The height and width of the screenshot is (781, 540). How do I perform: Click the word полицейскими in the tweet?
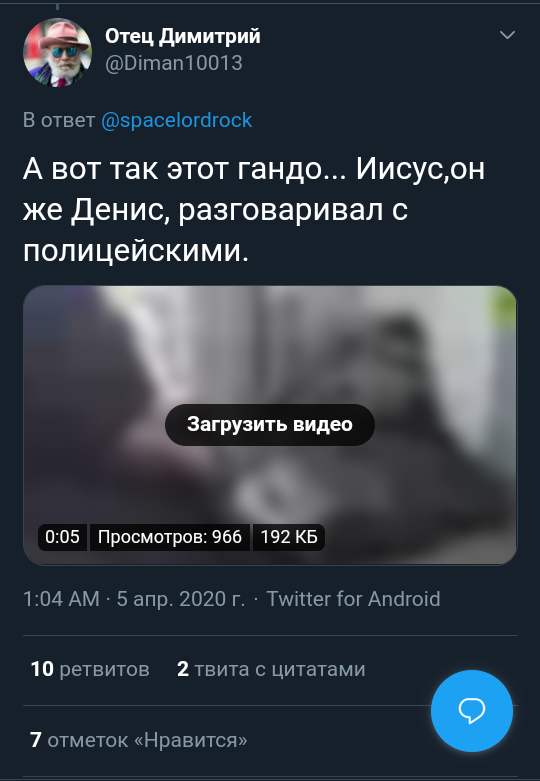135,253
